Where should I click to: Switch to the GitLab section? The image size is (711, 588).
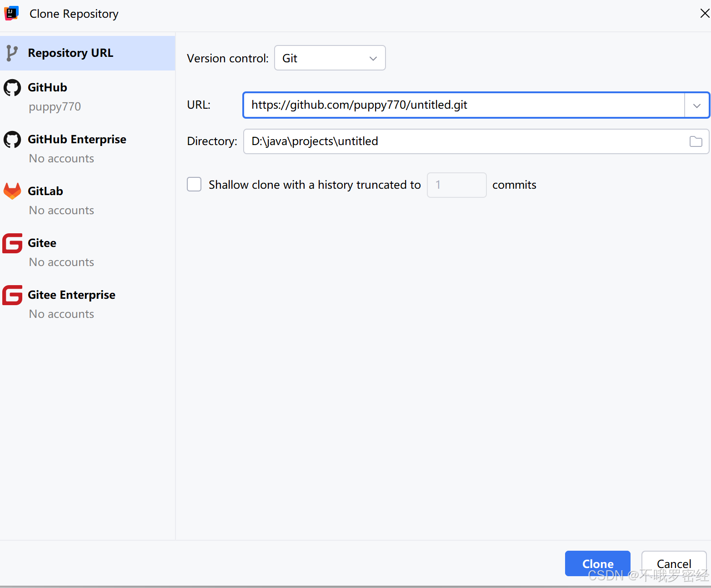pyautogui.click(x=88, y=200)
